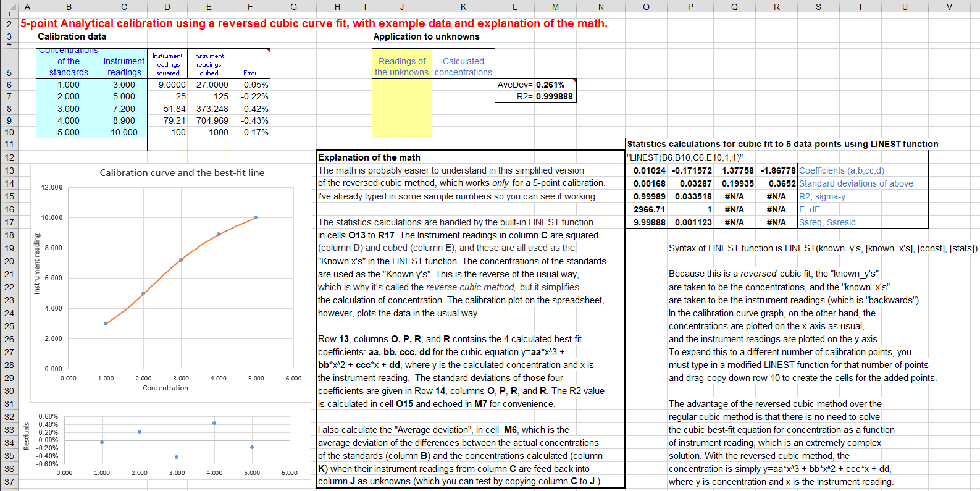Click the 'Calculated concentrations' header cell

tap(463, 67)
